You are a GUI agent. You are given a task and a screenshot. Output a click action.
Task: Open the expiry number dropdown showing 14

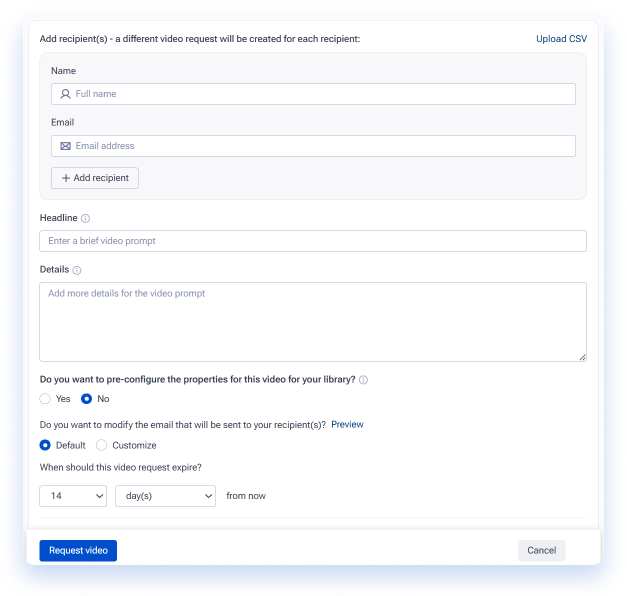[x=73, y=496]
